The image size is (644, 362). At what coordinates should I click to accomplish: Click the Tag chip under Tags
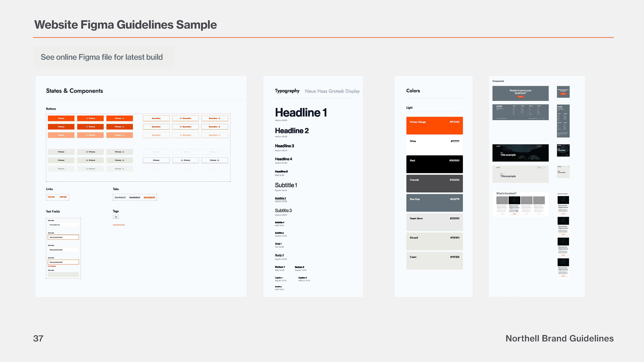pyautogui.click(x=116, y=217)
